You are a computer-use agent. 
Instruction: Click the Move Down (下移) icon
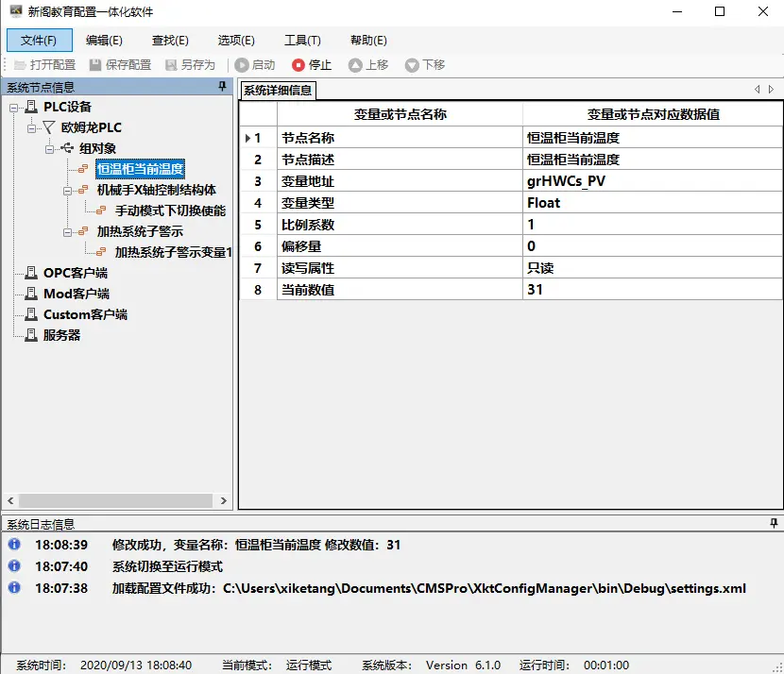point(412,65)
